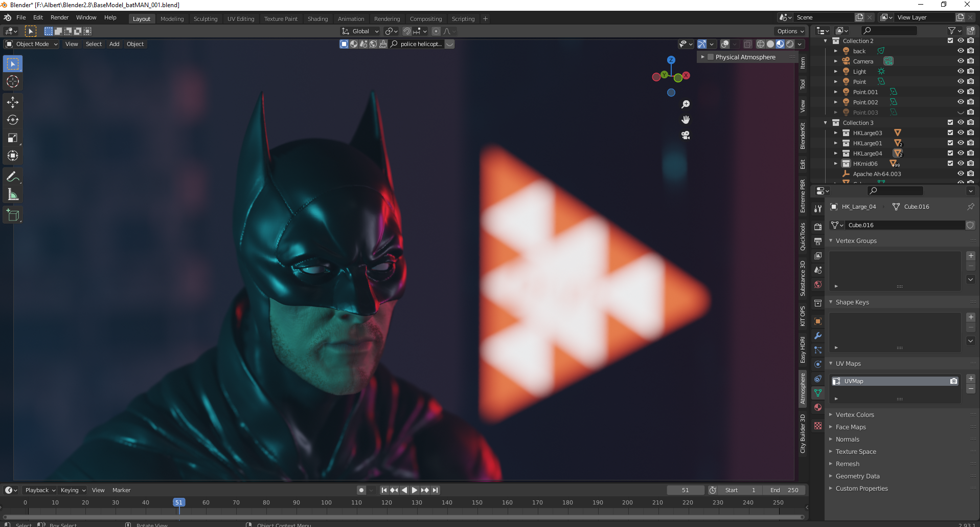Select the Rotate tool

[13, 120]
